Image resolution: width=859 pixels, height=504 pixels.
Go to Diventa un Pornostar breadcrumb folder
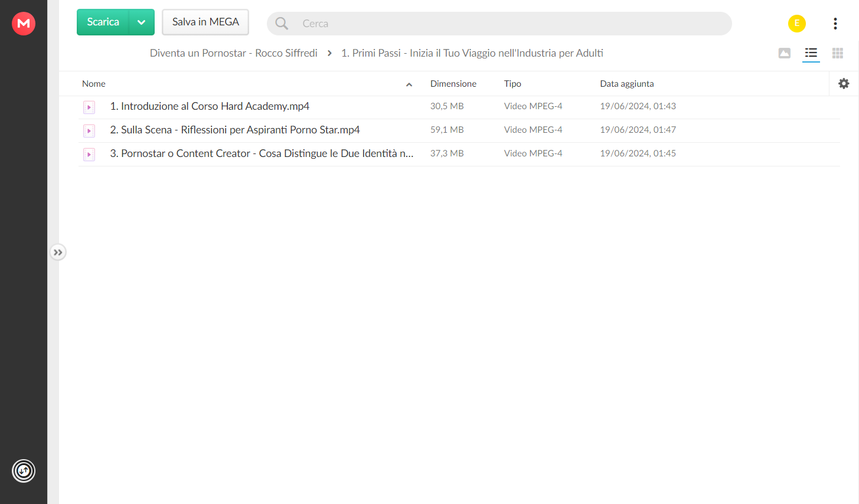pos(234,53)
